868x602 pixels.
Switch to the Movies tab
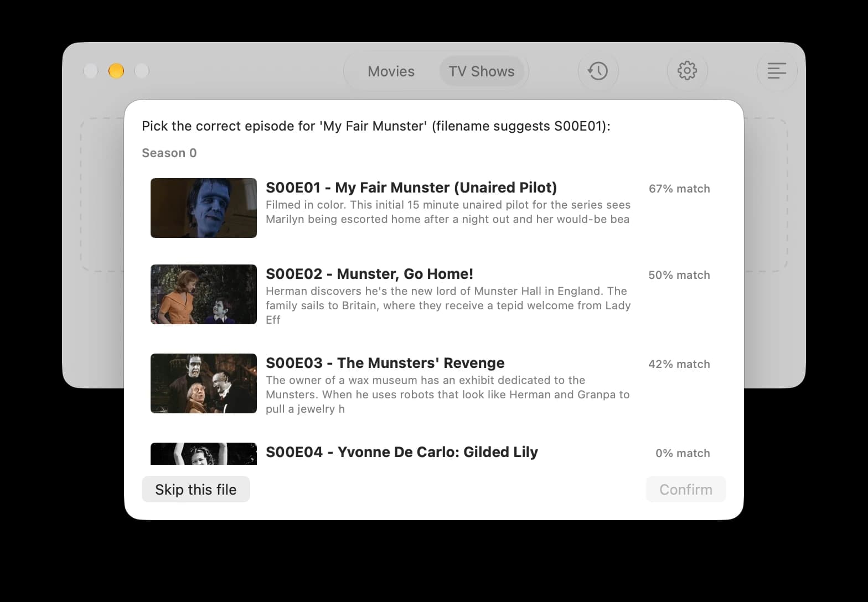pyautogui.click(x=391, y=71)
